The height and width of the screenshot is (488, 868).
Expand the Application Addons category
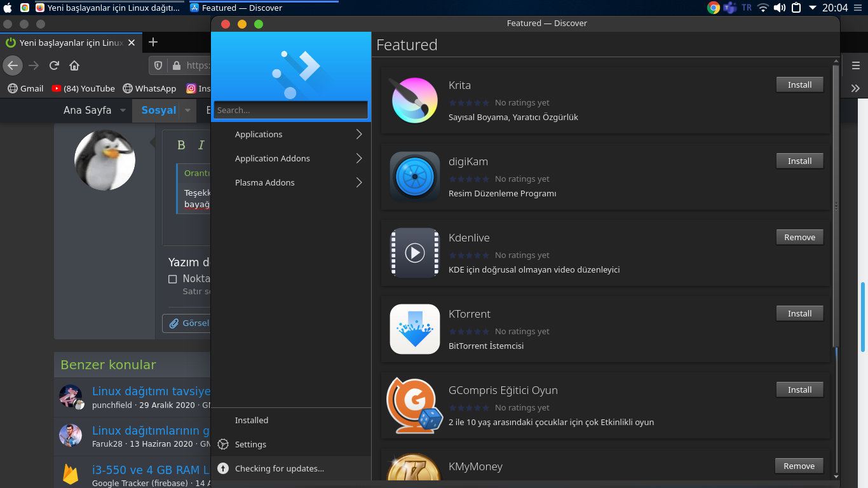pyautogui.click(x=291, y=158)
